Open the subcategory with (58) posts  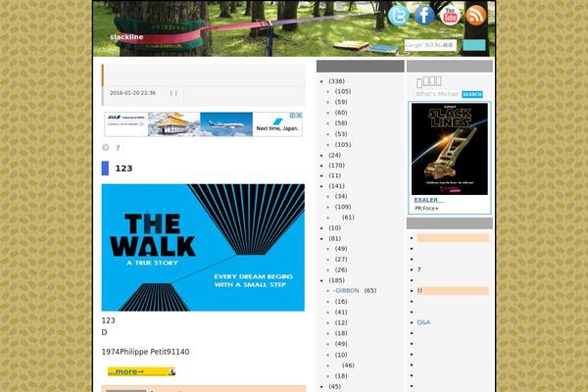click(341, 123)
